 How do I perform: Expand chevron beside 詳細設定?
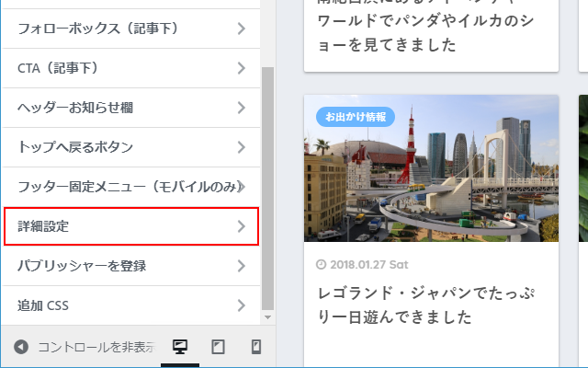pyautogui.click(x=242, y=226)
